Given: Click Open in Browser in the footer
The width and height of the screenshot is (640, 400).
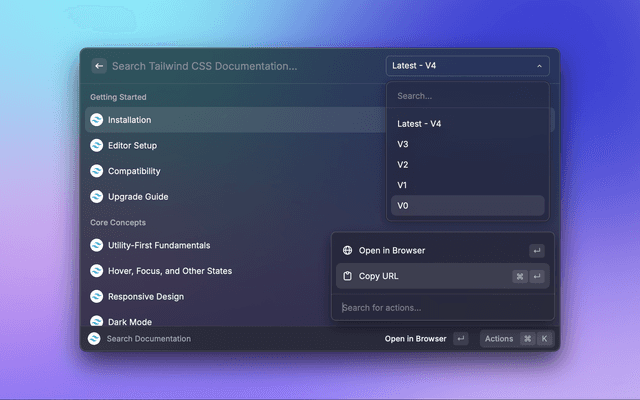Looking at the screenshot, I should [415, 339].
